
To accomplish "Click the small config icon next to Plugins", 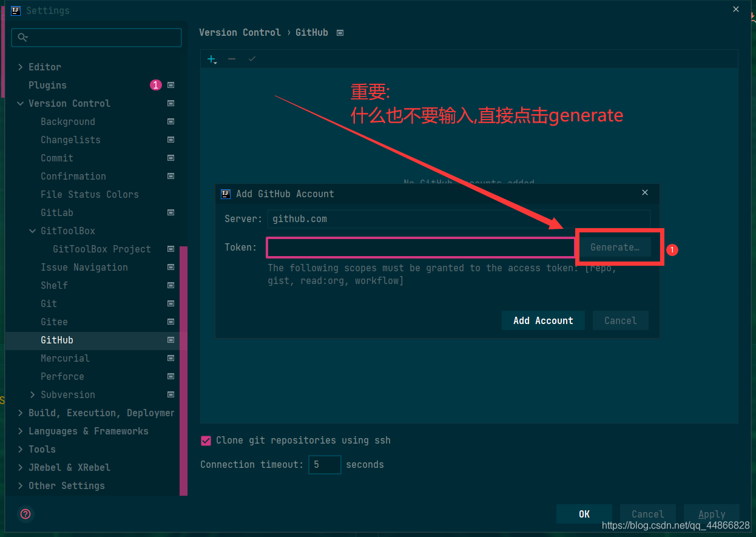I will tap(170, 85).
